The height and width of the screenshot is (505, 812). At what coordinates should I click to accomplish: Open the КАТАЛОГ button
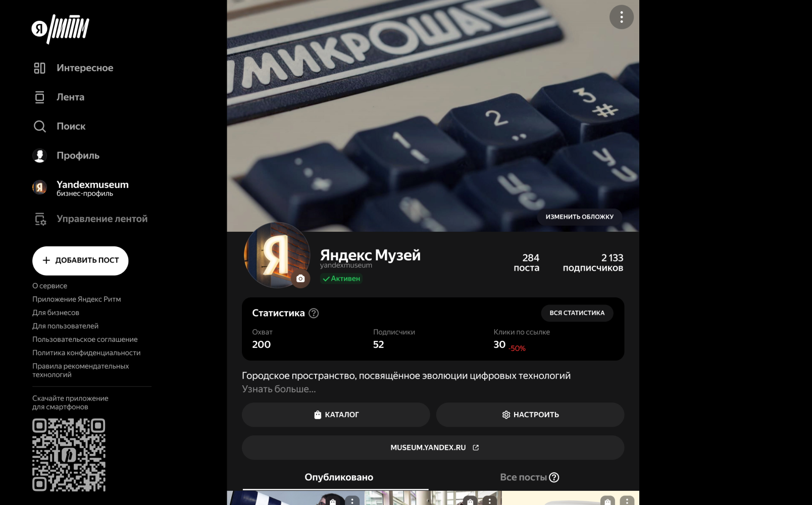click(336, 415)
